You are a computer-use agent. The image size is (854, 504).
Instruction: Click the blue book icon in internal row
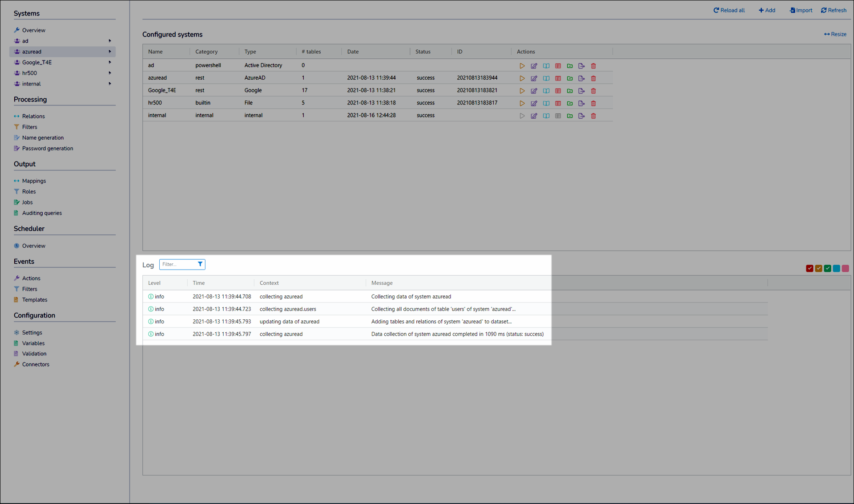(546, 116)
